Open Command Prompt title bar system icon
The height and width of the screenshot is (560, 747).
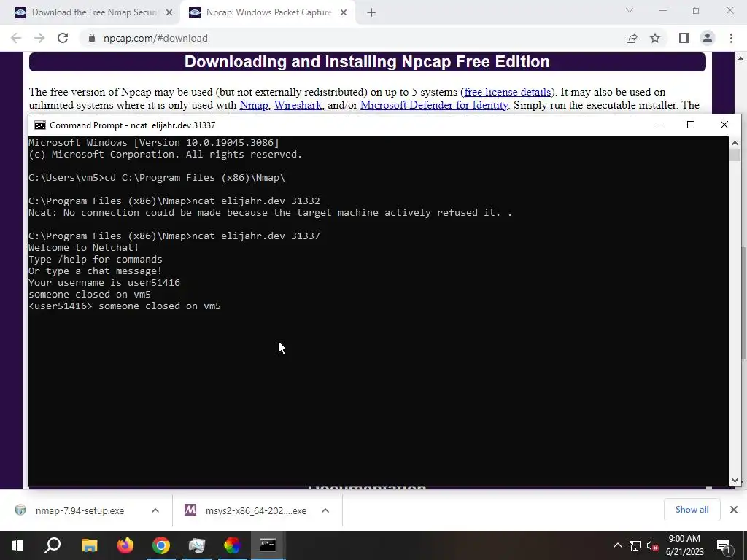pos(40,125)
